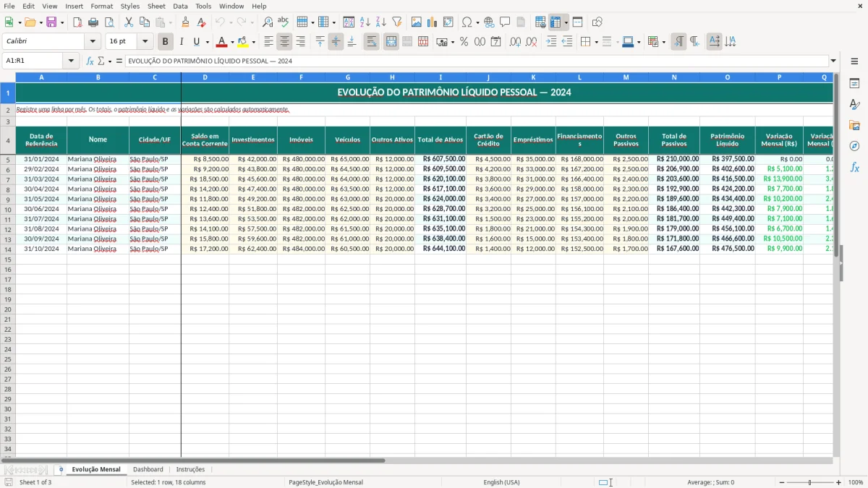
Task: Click the Sort Ascending icon
Action: 365,22
